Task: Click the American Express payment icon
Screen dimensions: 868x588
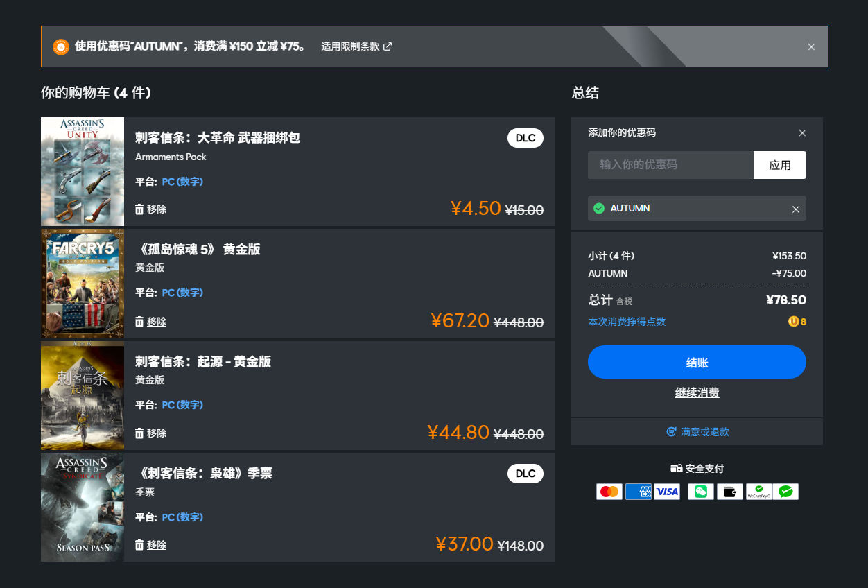Action: pyautogui.click(x=639, y=492)
